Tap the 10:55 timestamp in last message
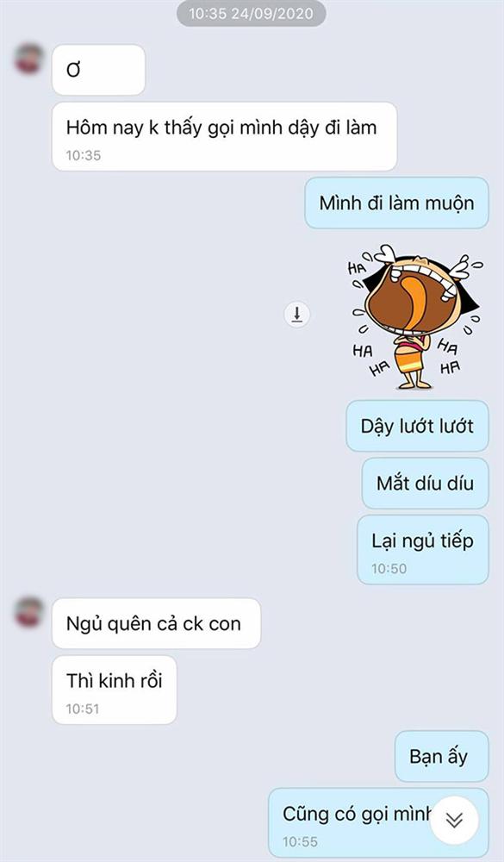The image size is (504, 862). coord(300,841)
